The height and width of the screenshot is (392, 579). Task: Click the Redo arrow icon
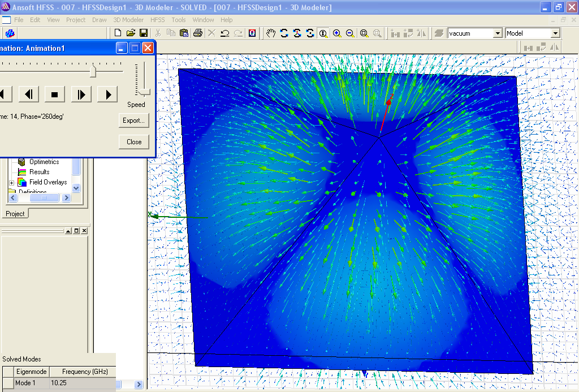coord(238,33)
